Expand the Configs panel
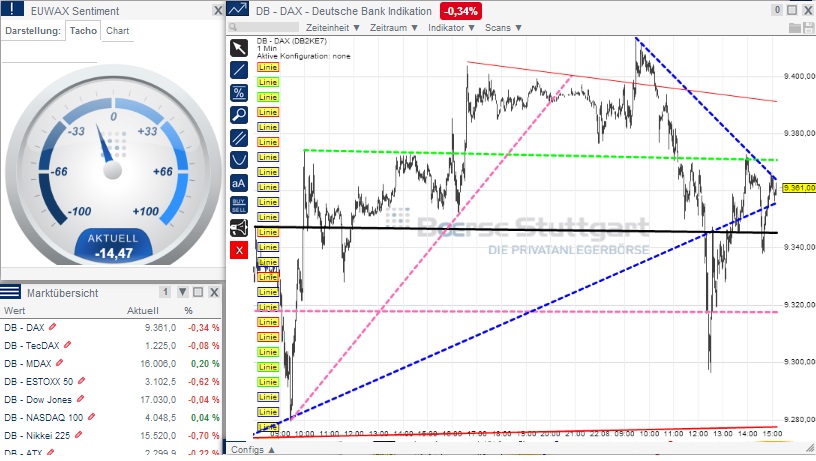 click(253, 450)
